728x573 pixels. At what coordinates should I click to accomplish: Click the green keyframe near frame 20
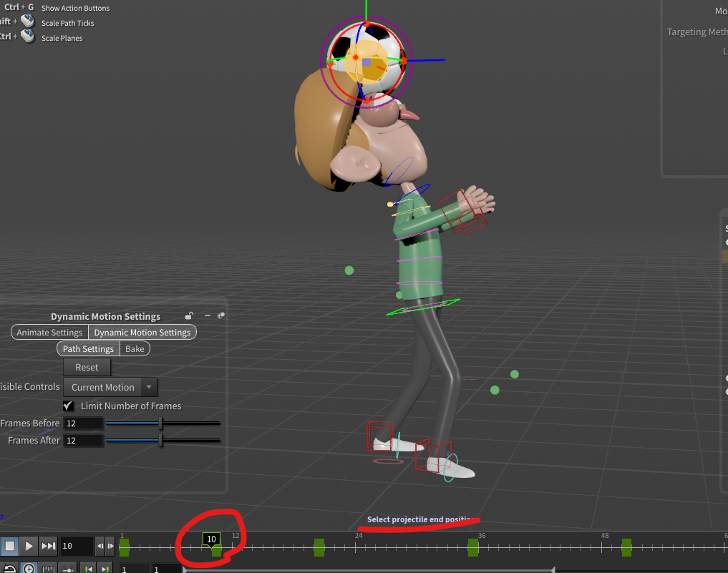point(319,547)
